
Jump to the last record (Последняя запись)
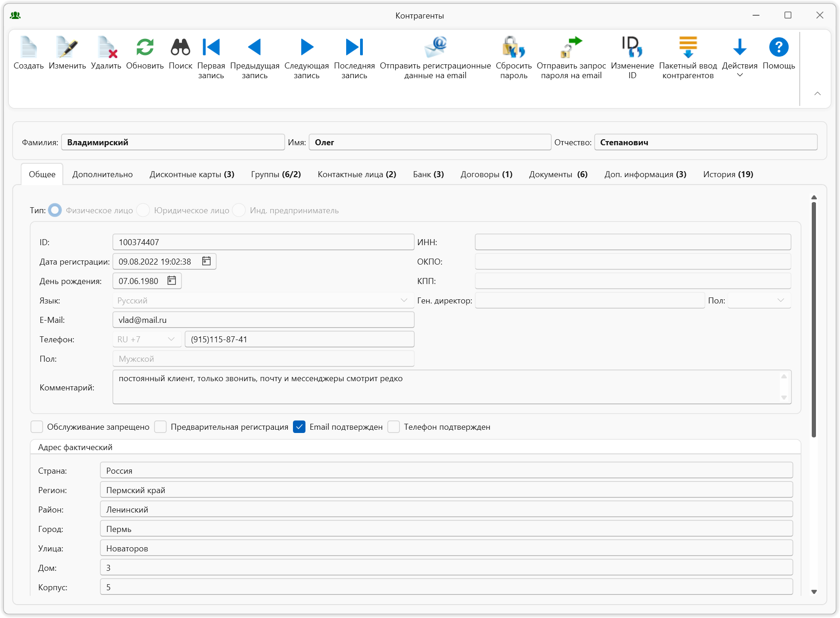click(354, 48)
